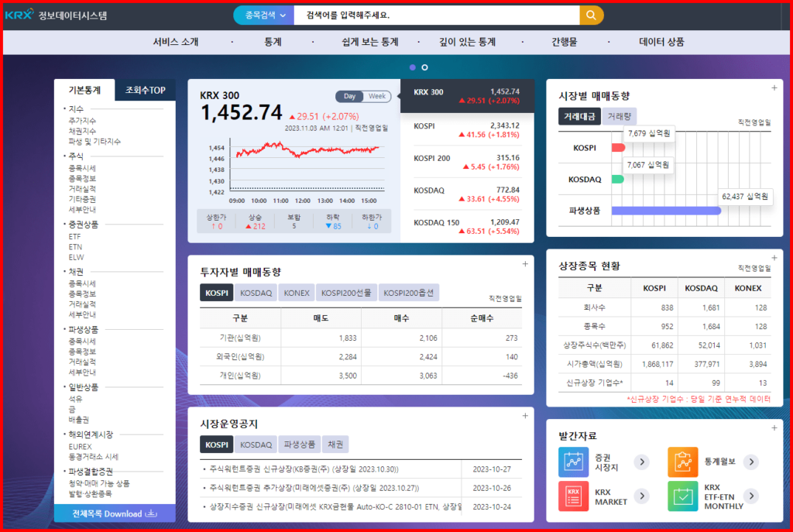Click the plus icon on 상장종목 현황

[x=774, y=258]
